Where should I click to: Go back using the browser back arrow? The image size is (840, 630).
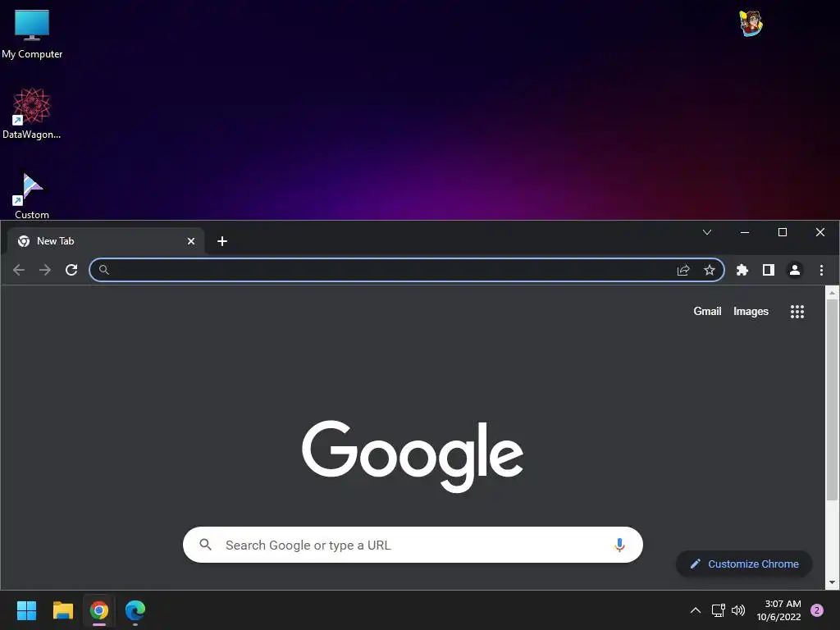(19, 270)
